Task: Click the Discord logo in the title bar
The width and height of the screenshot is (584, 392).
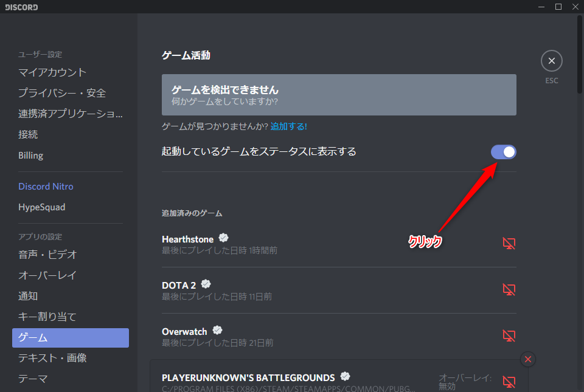Action: 21,7
